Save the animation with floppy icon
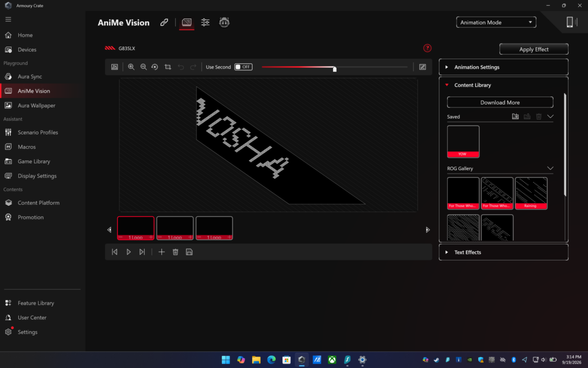The height and width of the screenshot is (368, 588). [189, 252]
